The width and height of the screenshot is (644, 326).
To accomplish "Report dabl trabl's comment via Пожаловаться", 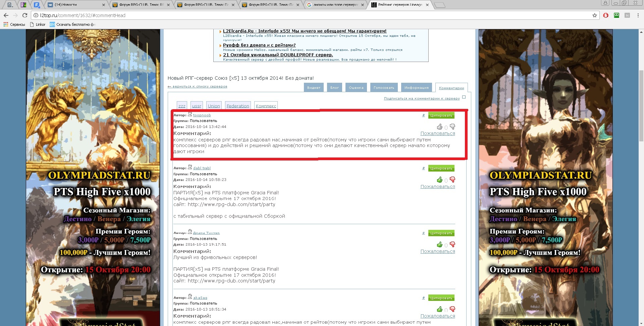I will [438, 187].
